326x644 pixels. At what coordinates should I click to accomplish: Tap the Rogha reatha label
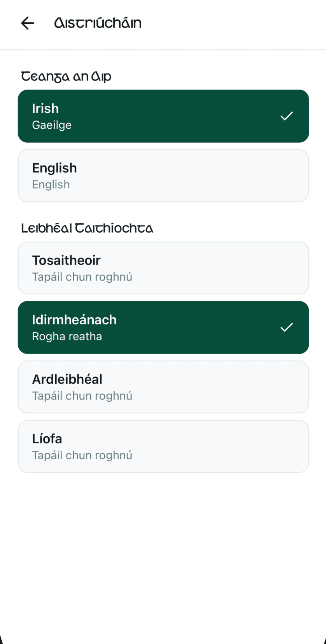click(67, 336)
